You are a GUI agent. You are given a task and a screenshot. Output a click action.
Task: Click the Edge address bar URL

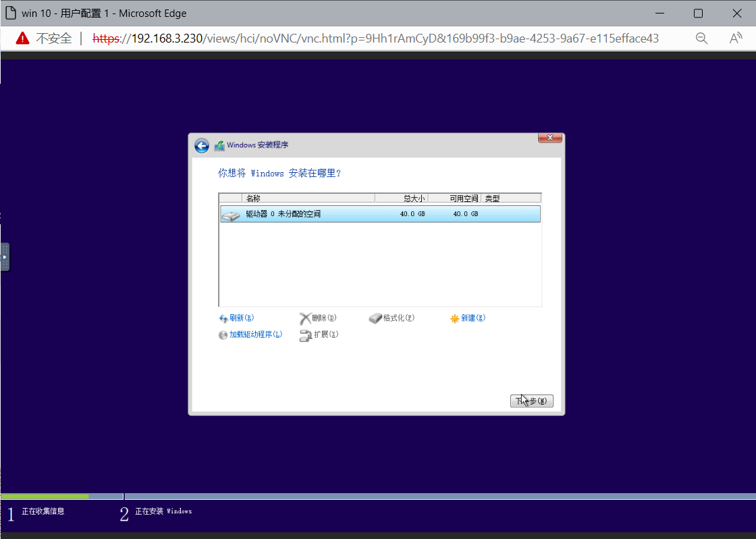375,38
